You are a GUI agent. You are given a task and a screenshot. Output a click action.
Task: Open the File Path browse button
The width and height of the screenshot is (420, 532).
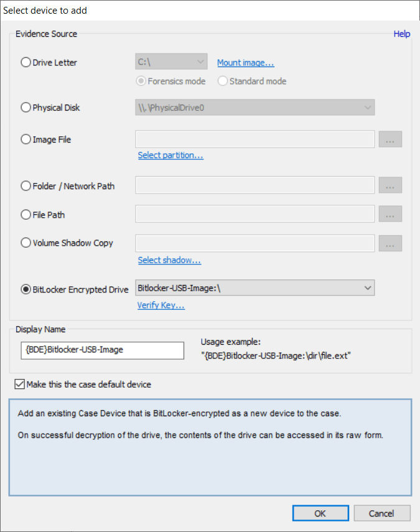tap(390, 214)
